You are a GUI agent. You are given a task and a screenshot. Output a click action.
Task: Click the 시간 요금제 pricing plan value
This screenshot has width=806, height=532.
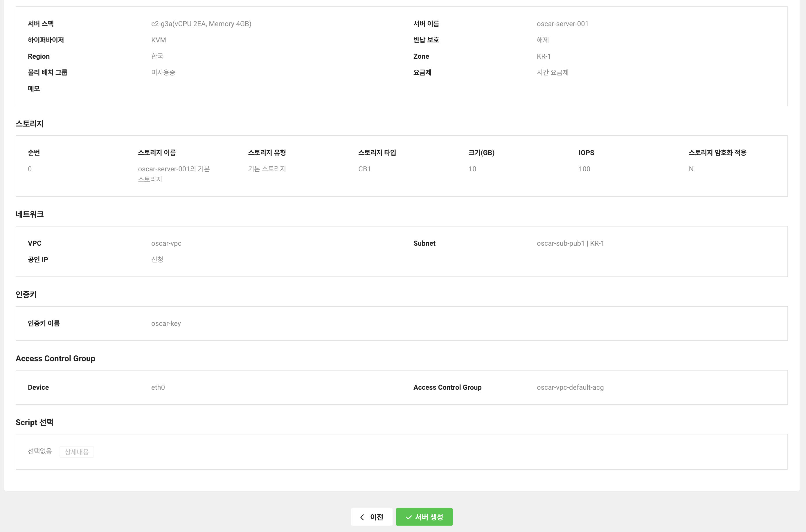click(552, 72)
